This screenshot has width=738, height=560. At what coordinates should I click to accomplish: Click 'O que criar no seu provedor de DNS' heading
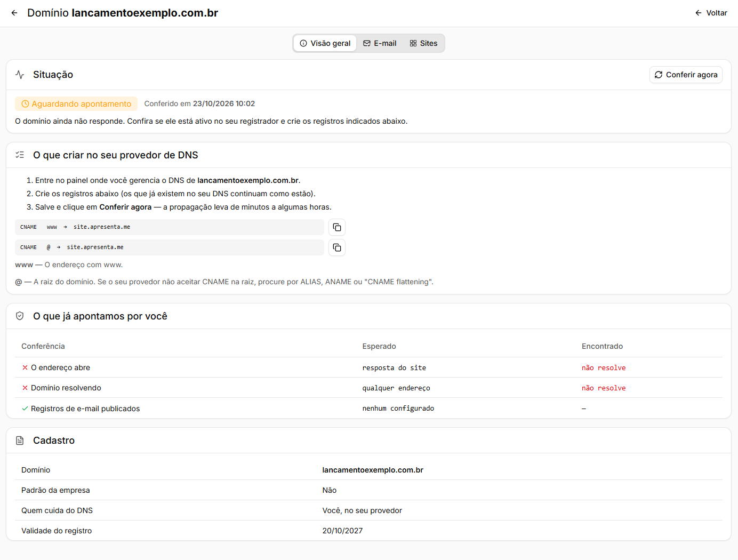pyautogui.click(x=116, y=155)
